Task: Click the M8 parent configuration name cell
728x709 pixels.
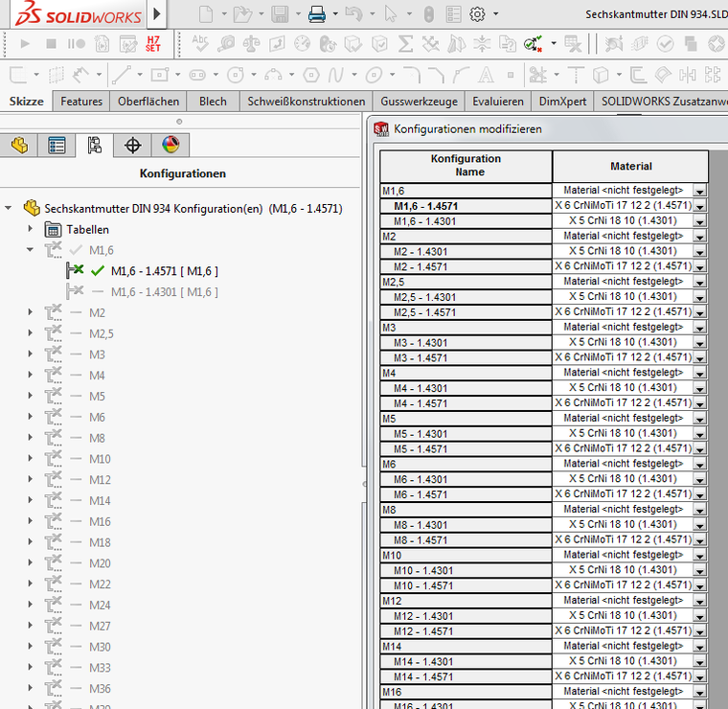Action: (466, 510)
